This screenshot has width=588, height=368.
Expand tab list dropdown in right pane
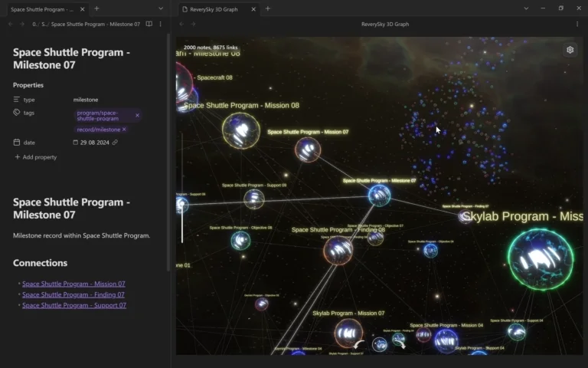click(x=526, y=8)
